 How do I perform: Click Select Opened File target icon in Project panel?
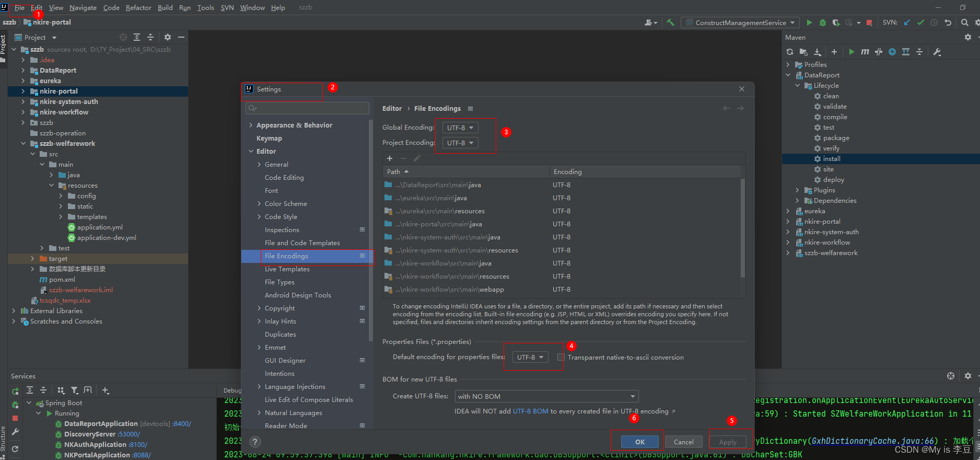123,37
